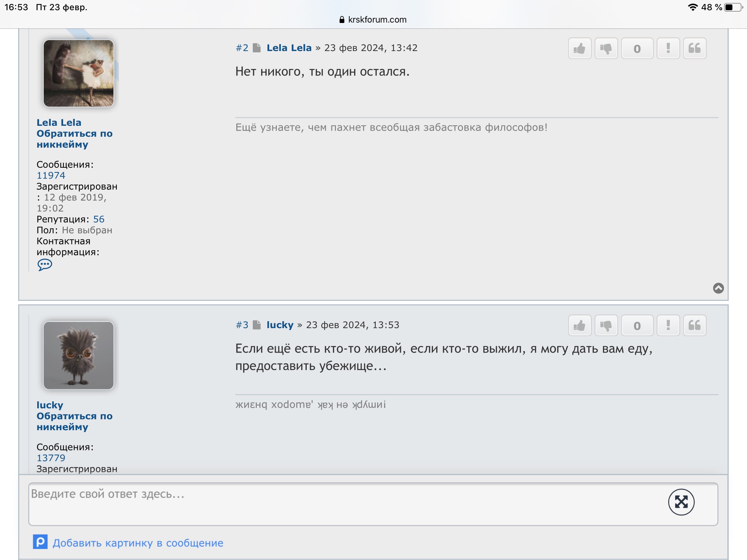Report post #2 with exclamation icon
The width and height of the screenshot is (747, 560).
668,48
